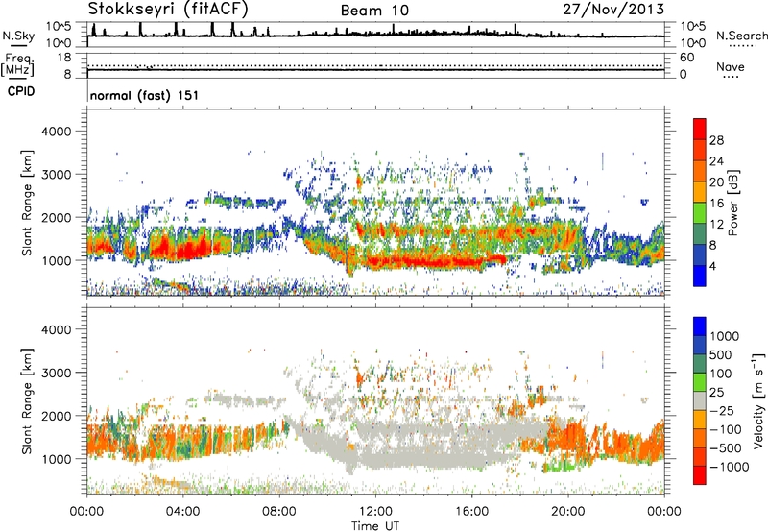Click the '04:00' time axis tick label
This screenshot has width=768, height=532.
coord(183,512)
